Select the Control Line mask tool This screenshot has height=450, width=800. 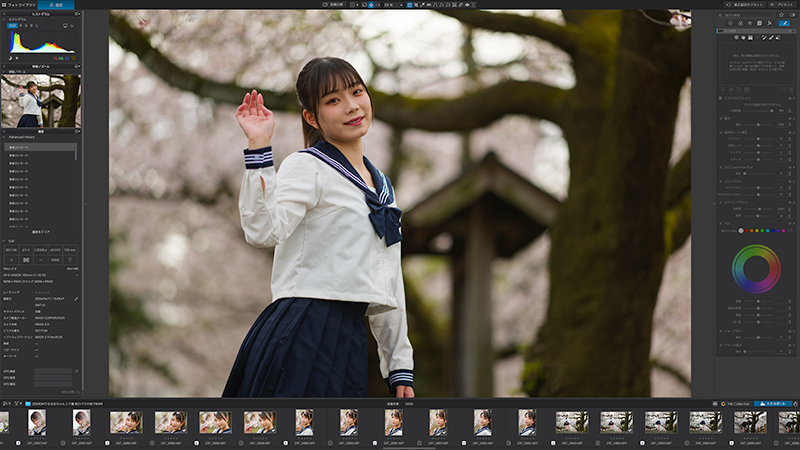point(743,38)
